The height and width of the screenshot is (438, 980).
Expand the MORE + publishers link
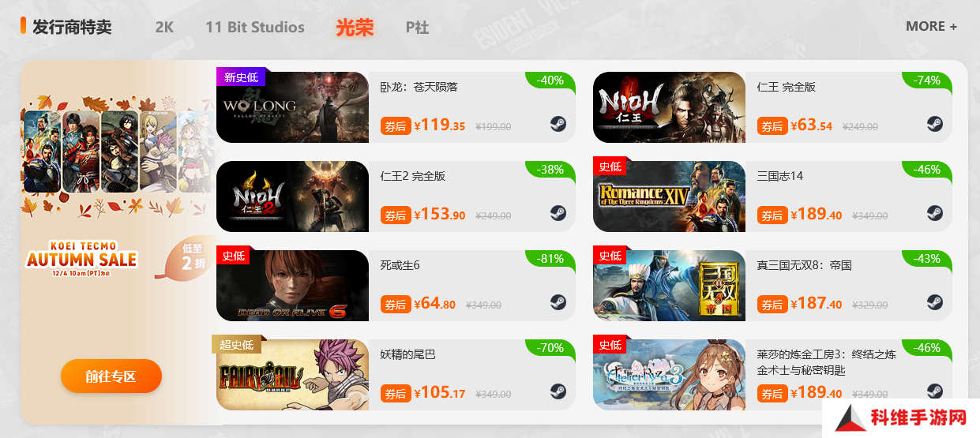pos(932,26)
